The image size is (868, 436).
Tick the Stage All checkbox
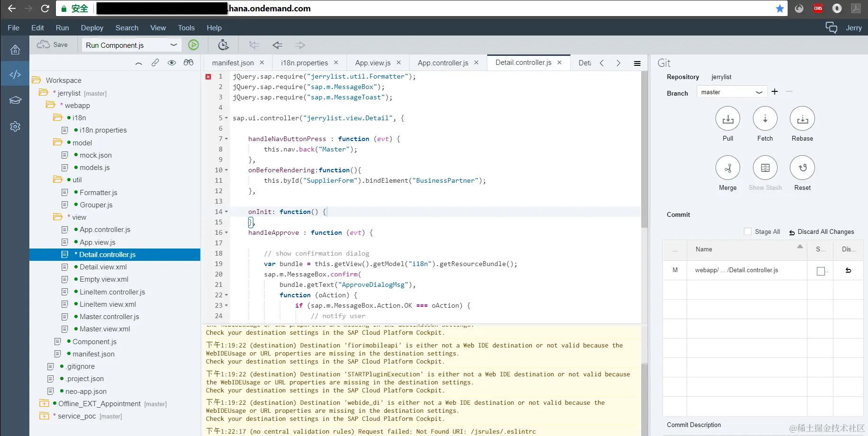click(748, 231)
